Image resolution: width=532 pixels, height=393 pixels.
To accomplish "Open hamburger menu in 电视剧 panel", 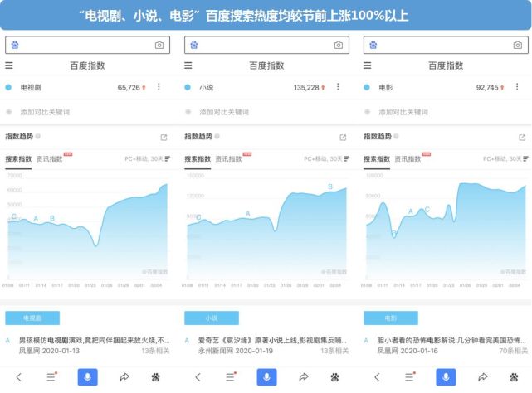I will coord(9,65).
